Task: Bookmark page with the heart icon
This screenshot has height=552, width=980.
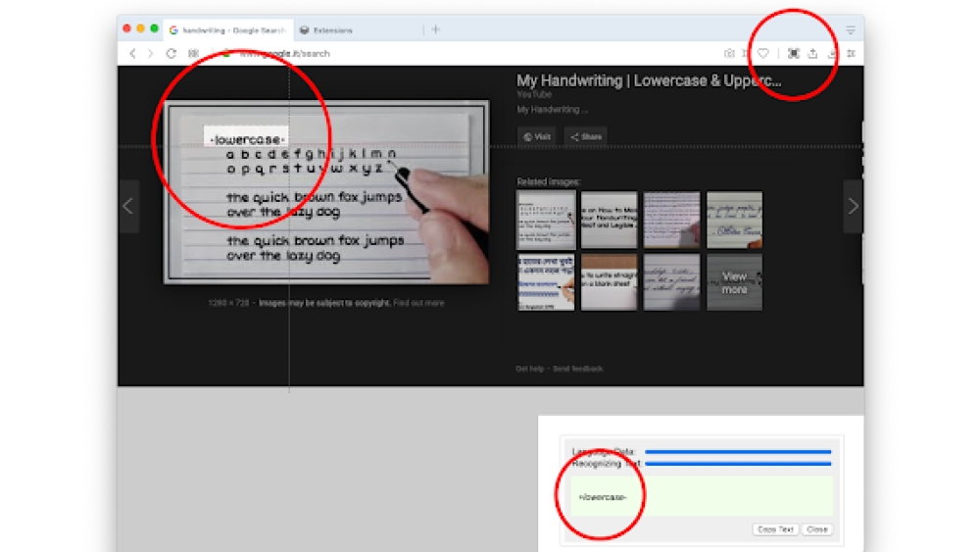Action: click(x=763, y=54)
